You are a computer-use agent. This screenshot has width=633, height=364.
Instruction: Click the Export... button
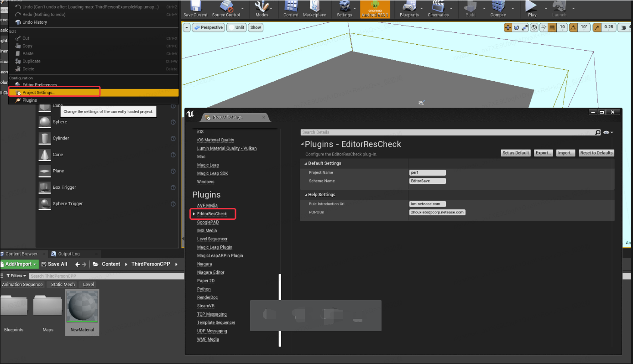point(543,153)
